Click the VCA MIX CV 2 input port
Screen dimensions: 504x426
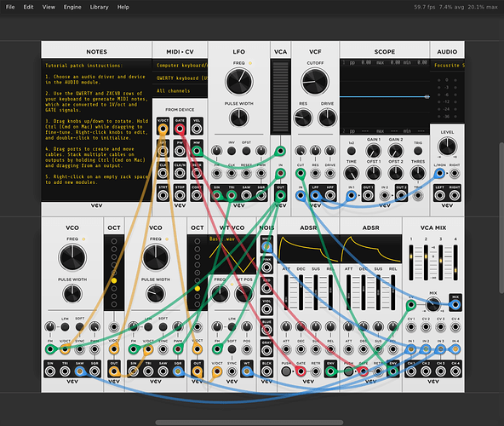(426, 327)
